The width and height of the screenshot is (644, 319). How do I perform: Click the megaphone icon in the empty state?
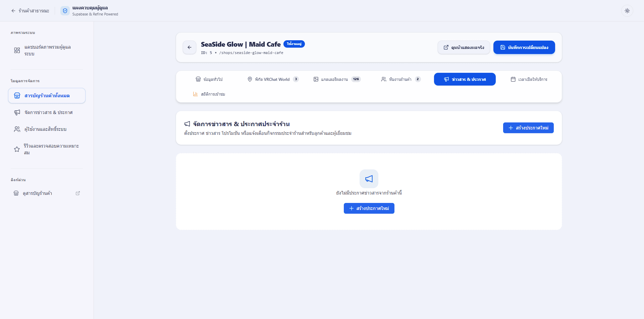(369, 179)
